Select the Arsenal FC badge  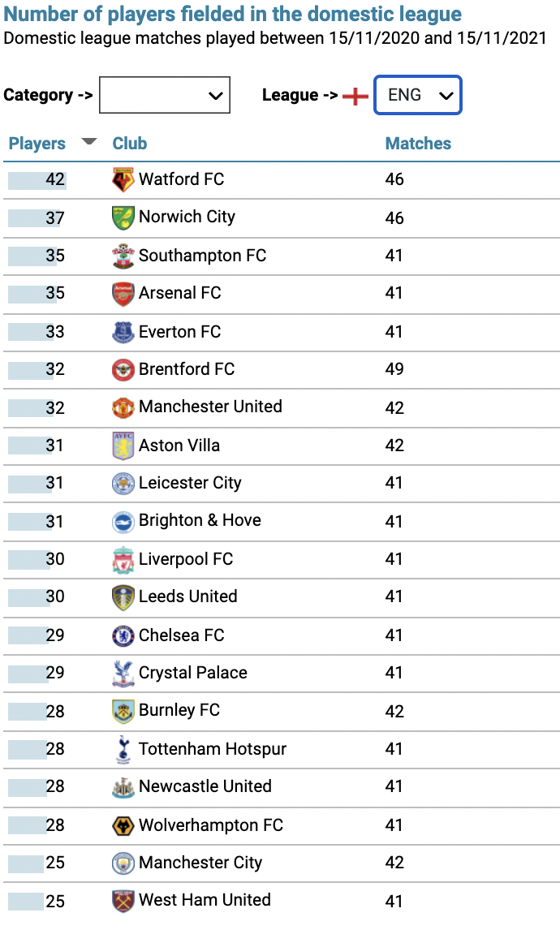point(123,294)
